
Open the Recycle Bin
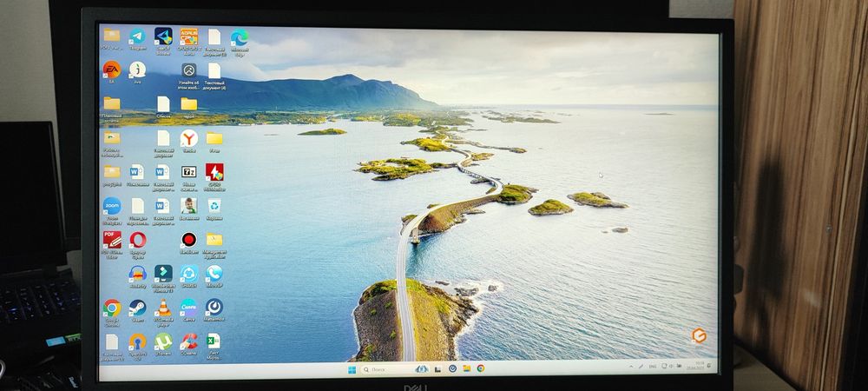214,206
